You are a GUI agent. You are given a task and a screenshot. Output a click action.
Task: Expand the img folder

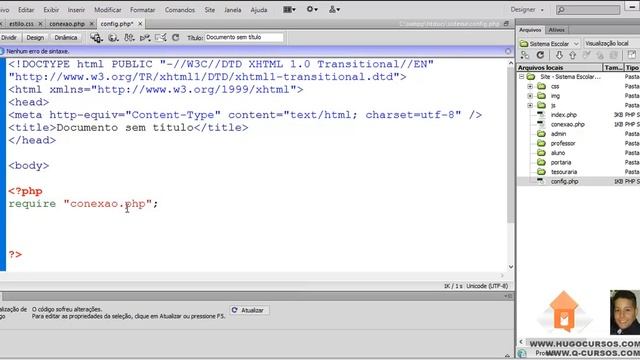coord(530,96)
